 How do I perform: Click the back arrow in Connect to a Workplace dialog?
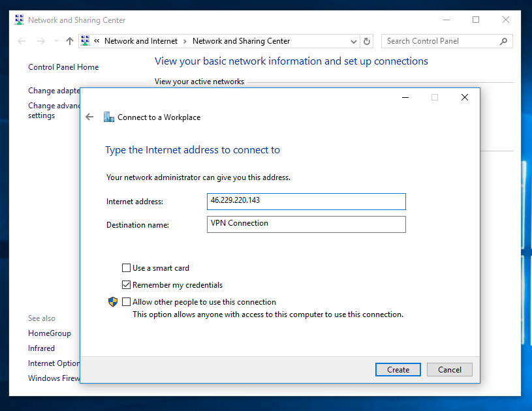coord(89,117)
